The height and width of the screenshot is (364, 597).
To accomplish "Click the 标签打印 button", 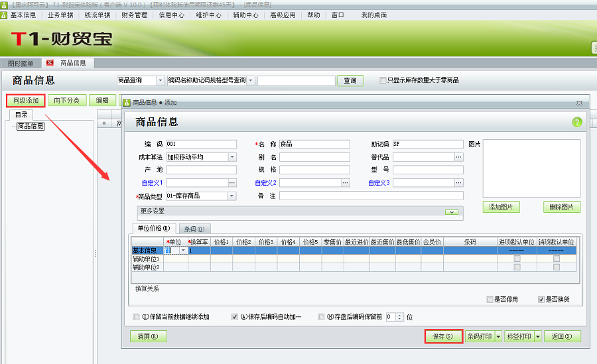I will pyautogui.click(x=519, y=337).
